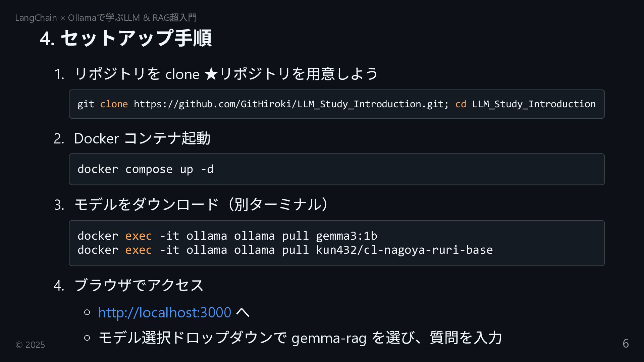Click the star symbol in step 1
The image size is (644, 362).
(211, 74)
